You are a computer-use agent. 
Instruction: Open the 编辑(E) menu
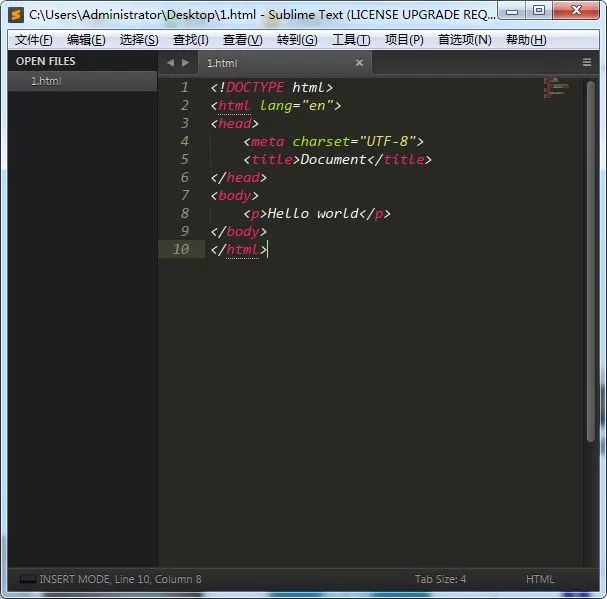tap(86, 40)
